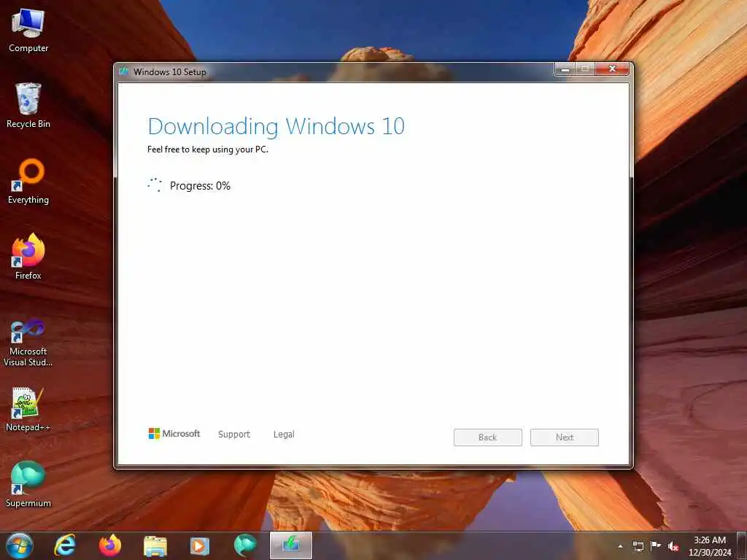
Task: Click the Back button
Action: [488, 437]
